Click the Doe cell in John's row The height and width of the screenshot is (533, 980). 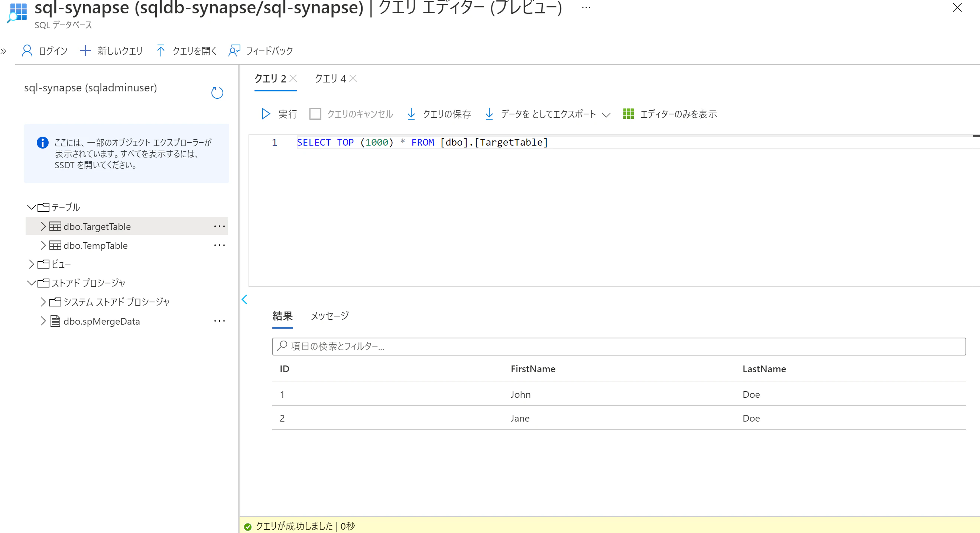coord(752,394)
